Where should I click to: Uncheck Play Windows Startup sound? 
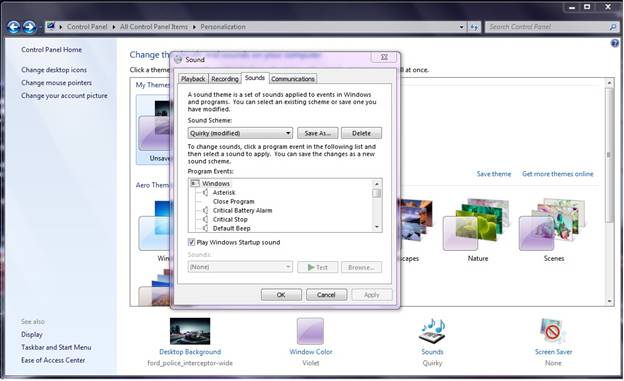click(x=191, y=242)
